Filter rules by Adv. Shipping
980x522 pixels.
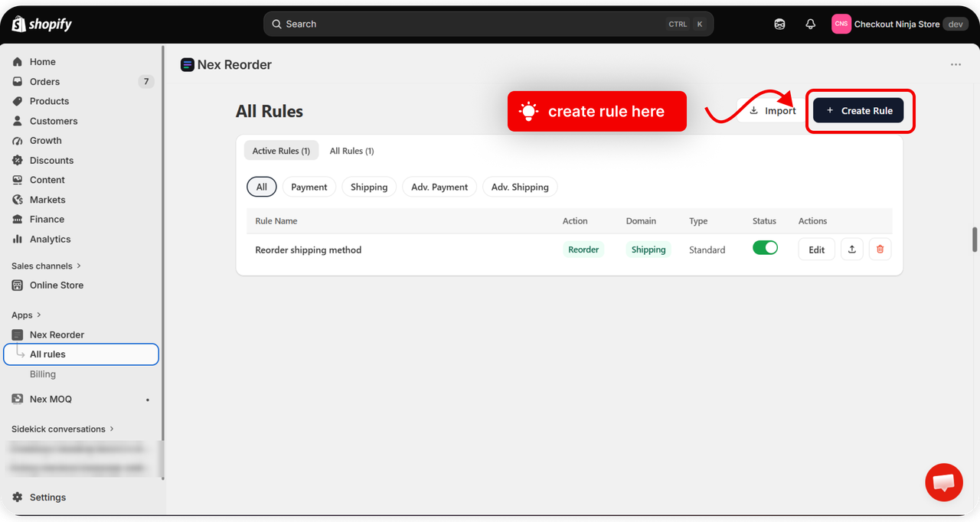(520, 187)
